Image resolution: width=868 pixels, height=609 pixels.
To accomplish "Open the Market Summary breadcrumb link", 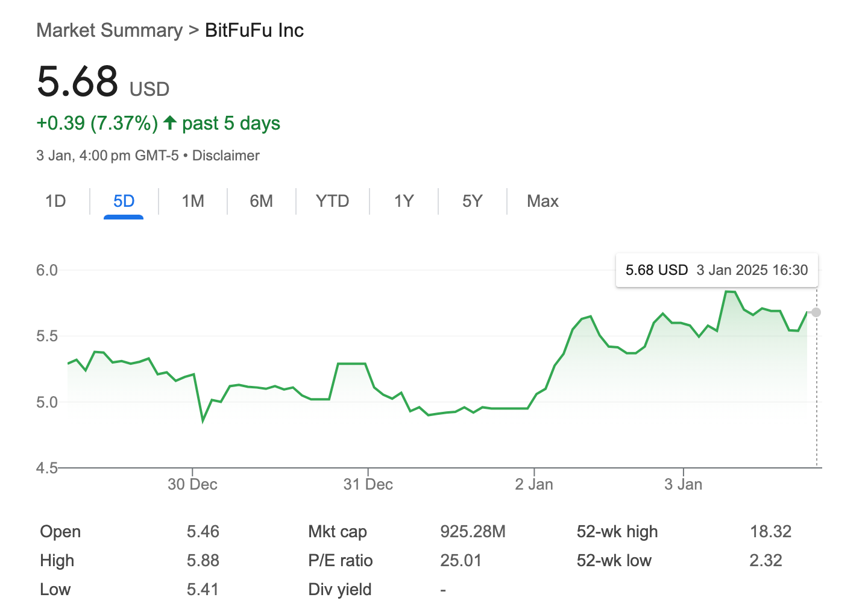I will click(x=109, y=30).
